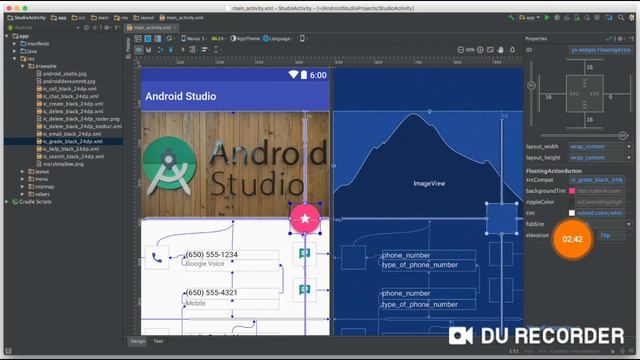Click the zoom out minus icon
640x360 pixels.
[x=460, y=50]
